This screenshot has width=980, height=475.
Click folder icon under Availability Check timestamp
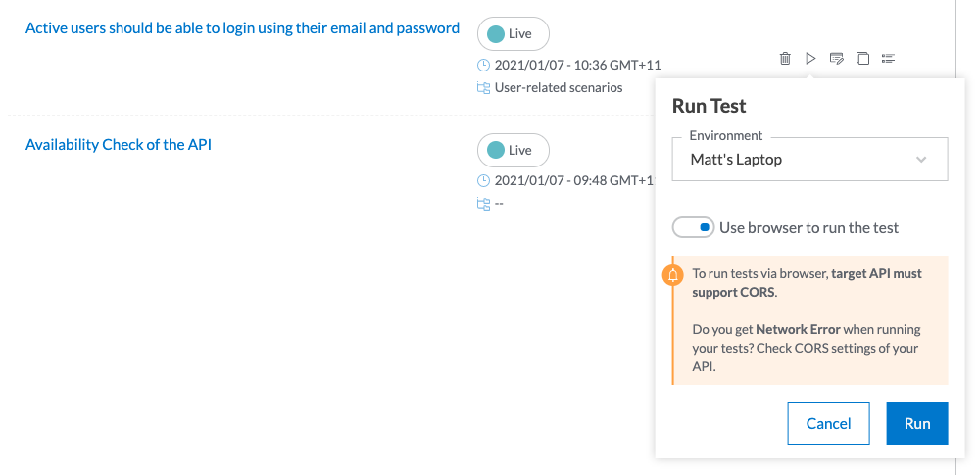tap(483, 204)
